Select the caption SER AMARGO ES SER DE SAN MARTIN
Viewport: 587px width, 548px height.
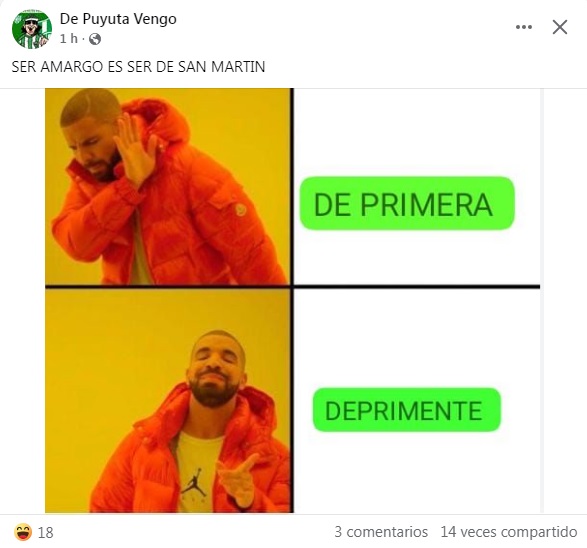[138, 67]
